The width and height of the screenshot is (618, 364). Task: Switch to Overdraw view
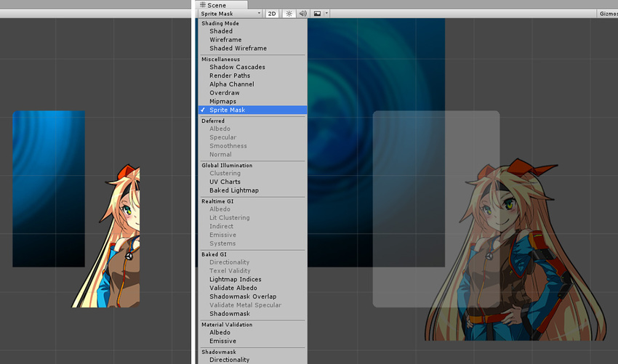(x=224, y=93)
